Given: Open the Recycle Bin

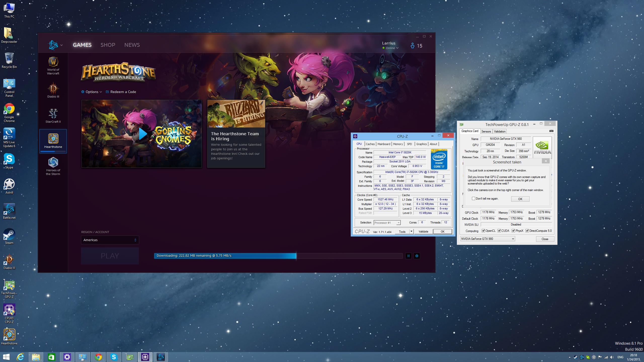Looking at the screenshot, I should pos(9,61).
